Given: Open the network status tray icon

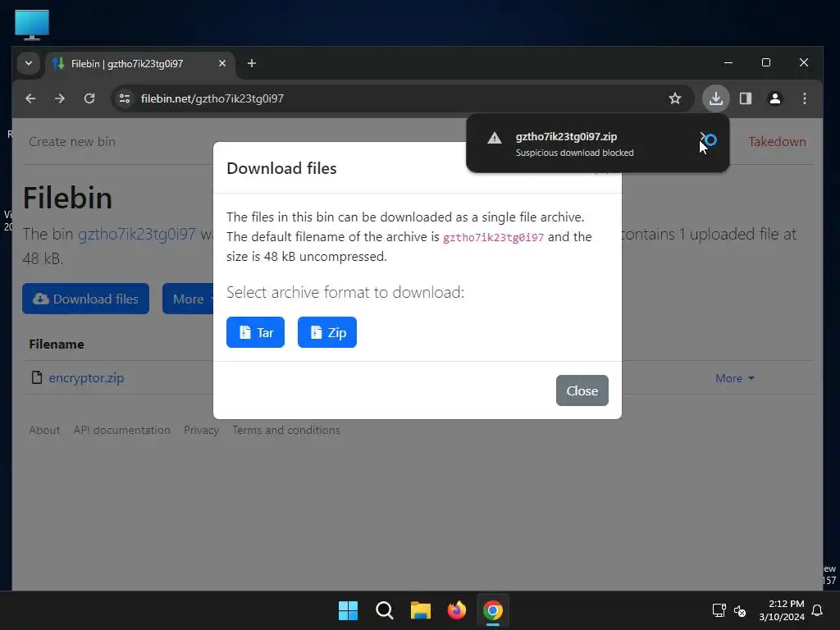Looking at the screenshot, I should tap(719, 610).
